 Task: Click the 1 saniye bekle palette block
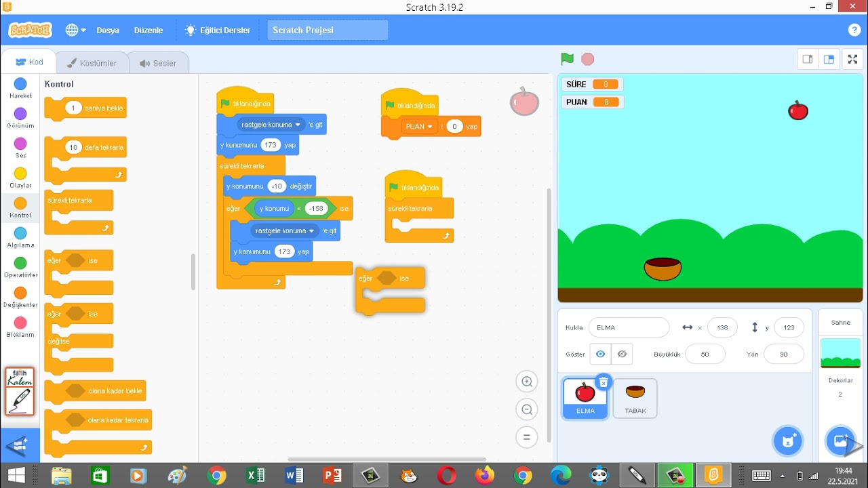(x=85, y=108)
